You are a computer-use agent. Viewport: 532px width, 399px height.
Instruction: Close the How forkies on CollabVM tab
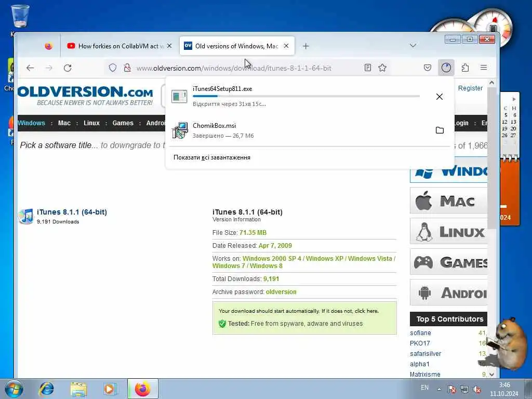pyautogui.click(x=169, y=46)
